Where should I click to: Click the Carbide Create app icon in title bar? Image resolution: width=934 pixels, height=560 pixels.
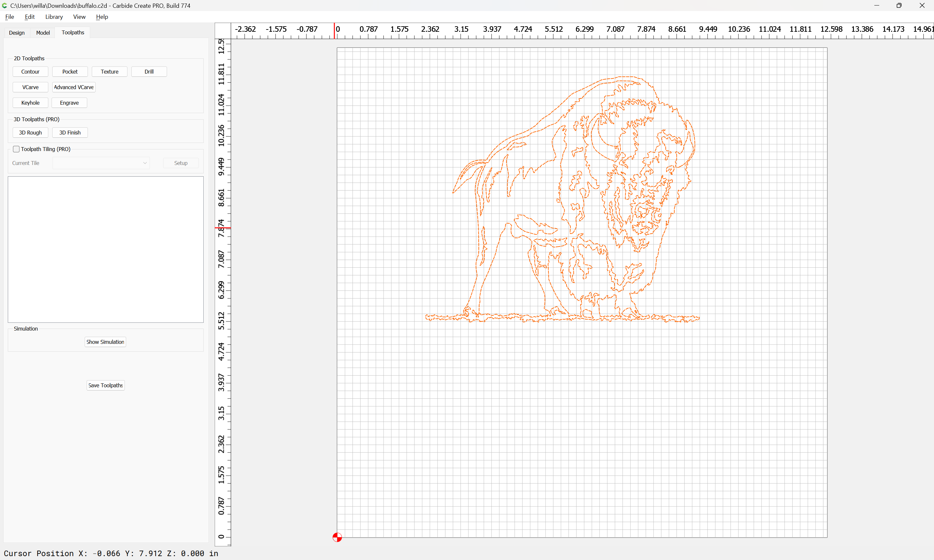coord(5,6)
